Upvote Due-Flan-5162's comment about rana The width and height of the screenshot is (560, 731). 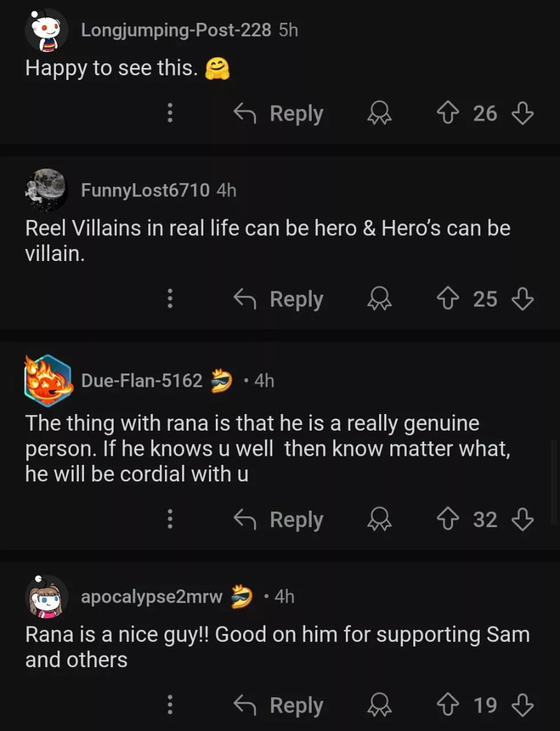click(448, 519)
